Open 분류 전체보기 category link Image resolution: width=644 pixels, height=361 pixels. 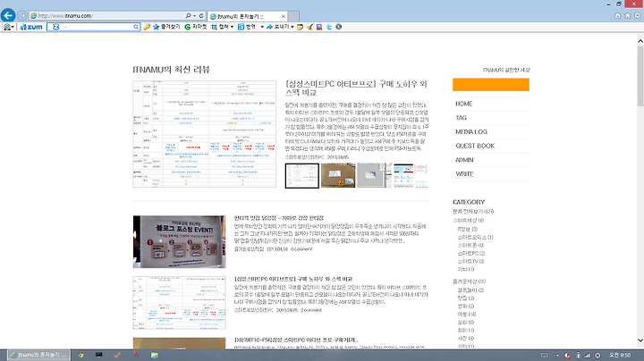(473, 212)
